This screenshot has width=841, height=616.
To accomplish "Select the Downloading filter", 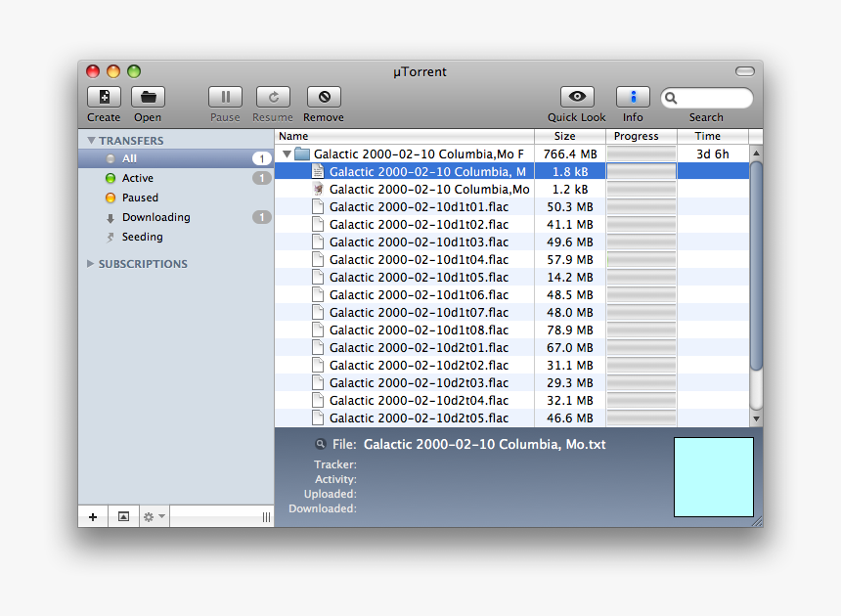I will click(x=176, y=217).
